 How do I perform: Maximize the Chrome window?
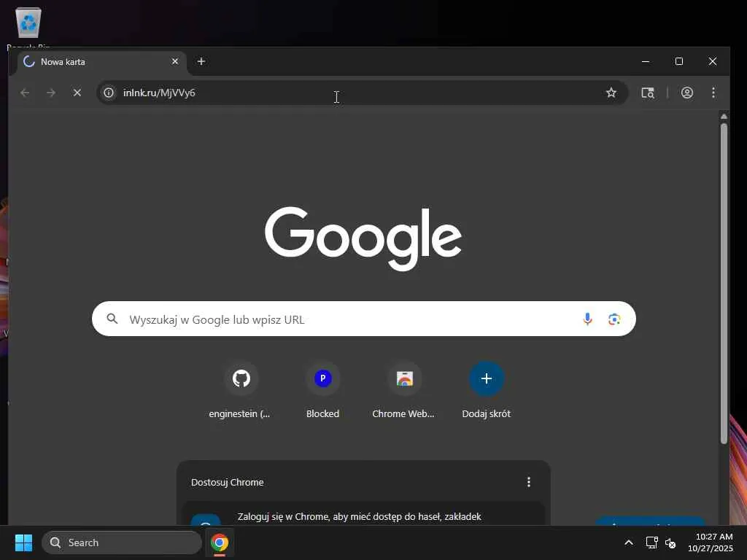[x=679, y=61]
